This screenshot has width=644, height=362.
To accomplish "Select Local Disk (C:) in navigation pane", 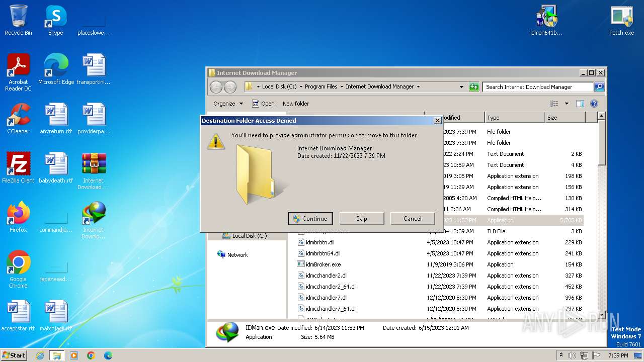I will 245,236.
